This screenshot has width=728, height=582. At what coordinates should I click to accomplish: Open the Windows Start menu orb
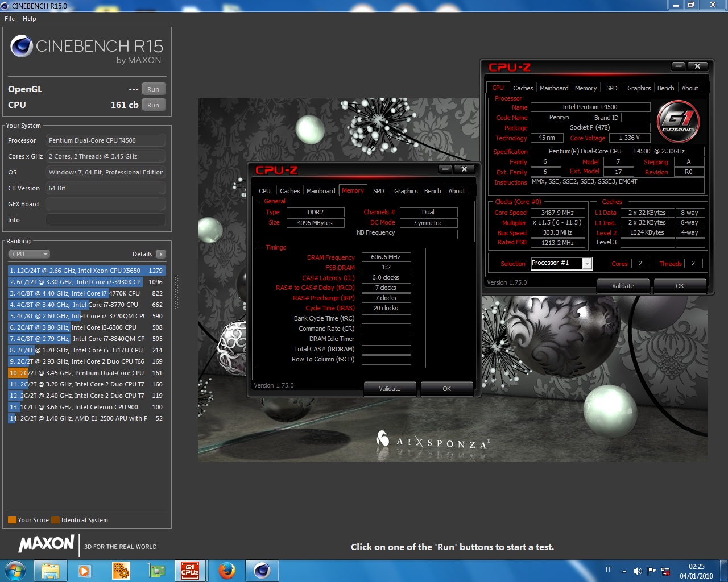(x=15, y=570)
